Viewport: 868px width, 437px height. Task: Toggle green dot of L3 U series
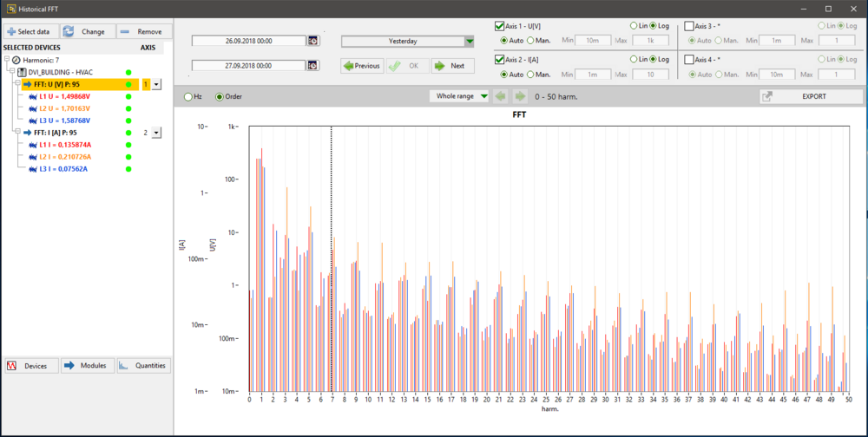tap(128, 121)
